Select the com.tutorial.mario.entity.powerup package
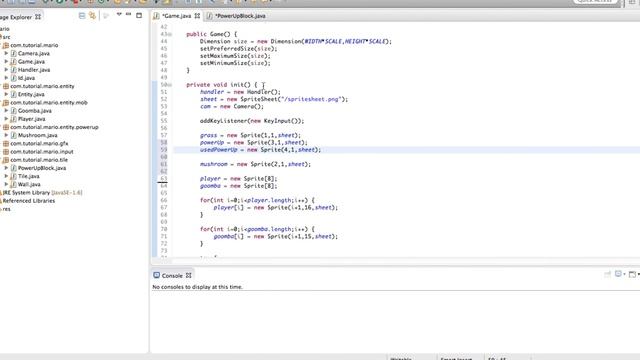Image resolution: width=640 pixels, height=360 pixels. tap(54, 127)
